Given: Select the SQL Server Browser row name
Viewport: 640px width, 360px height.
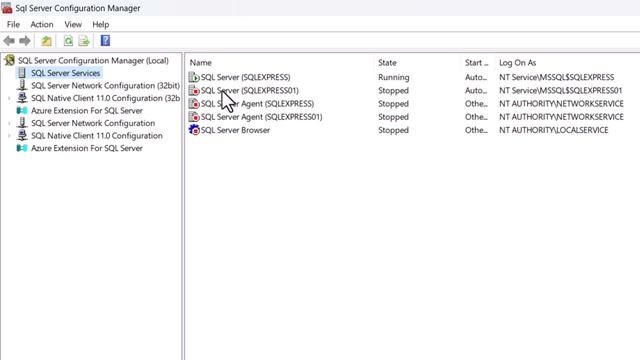Looking at the screenshot, I should 235,130.
